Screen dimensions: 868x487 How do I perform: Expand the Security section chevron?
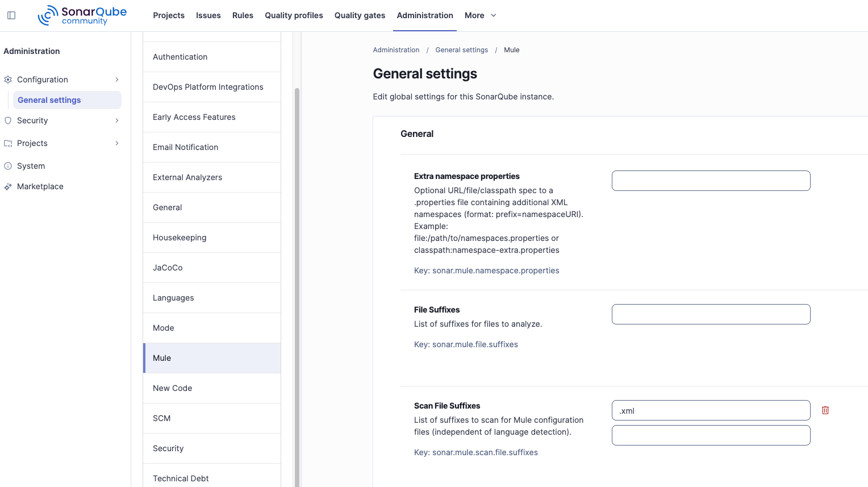[117, 120]
